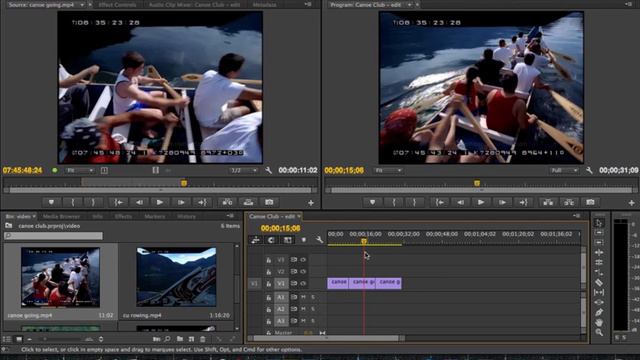Screen dimensions: 640x360
Task: Toggle track output eye for V3
Action: point(303,260)
